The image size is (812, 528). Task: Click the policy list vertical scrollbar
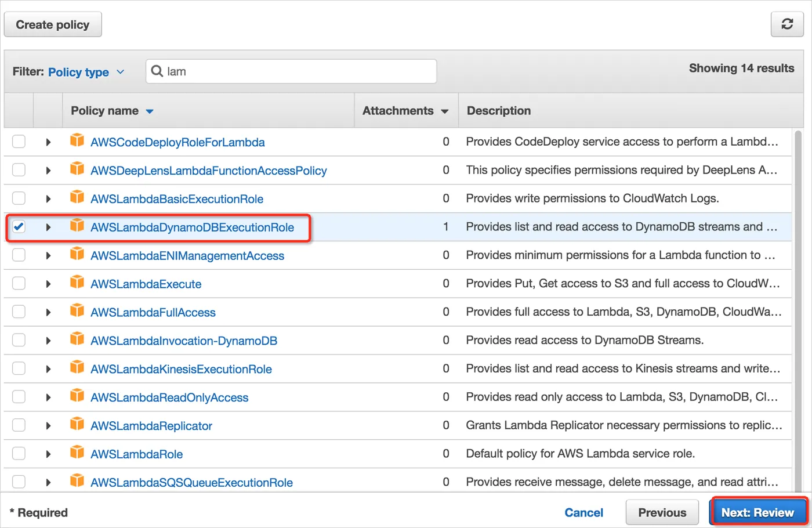click(799, 311)
